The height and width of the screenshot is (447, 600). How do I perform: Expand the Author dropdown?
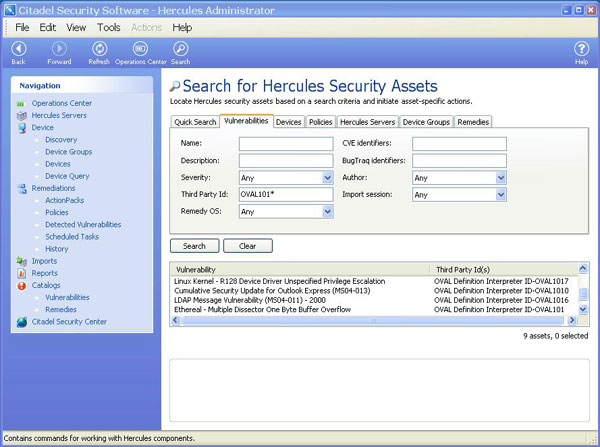[500, 178]
